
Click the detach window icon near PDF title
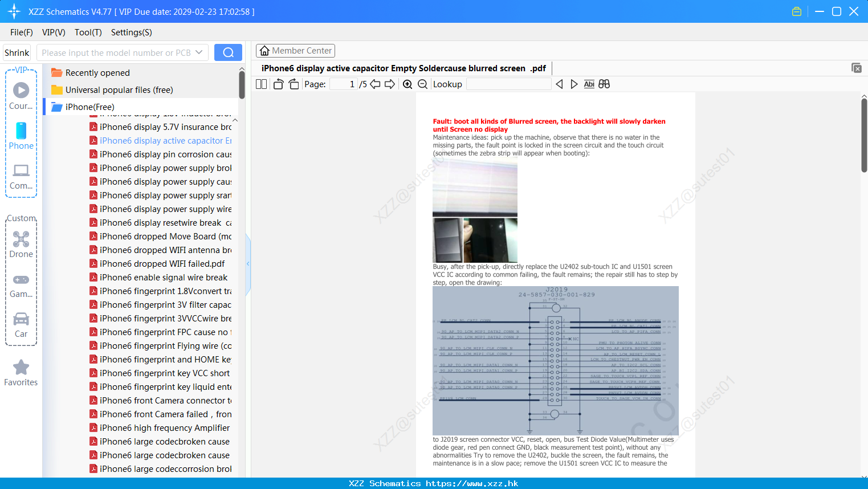[x=857, y=68]
